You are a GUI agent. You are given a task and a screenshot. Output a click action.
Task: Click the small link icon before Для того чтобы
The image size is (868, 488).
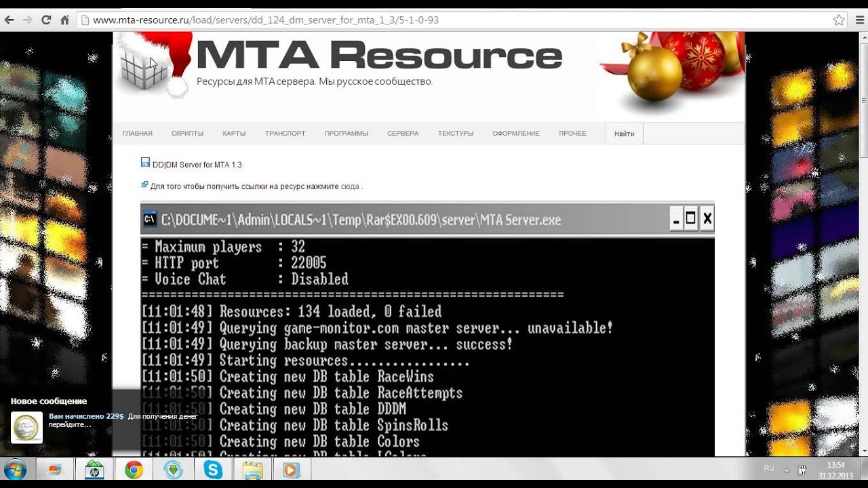[x=144, y=184]
